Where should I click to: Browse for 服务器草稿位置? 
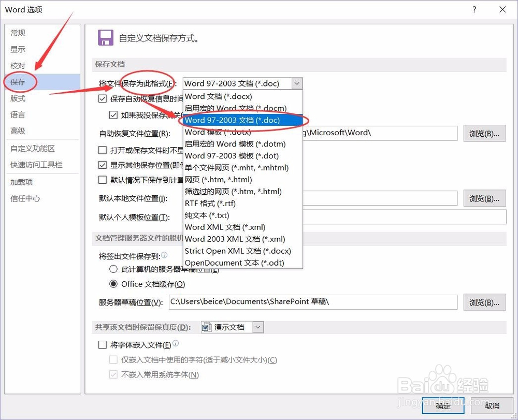[485, 302]
